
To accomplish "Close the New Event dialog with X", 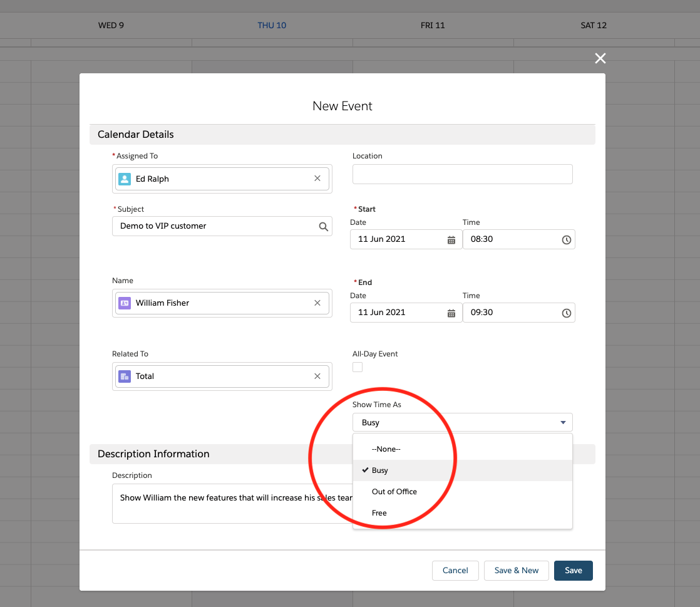I will click(x=600, y=58).
